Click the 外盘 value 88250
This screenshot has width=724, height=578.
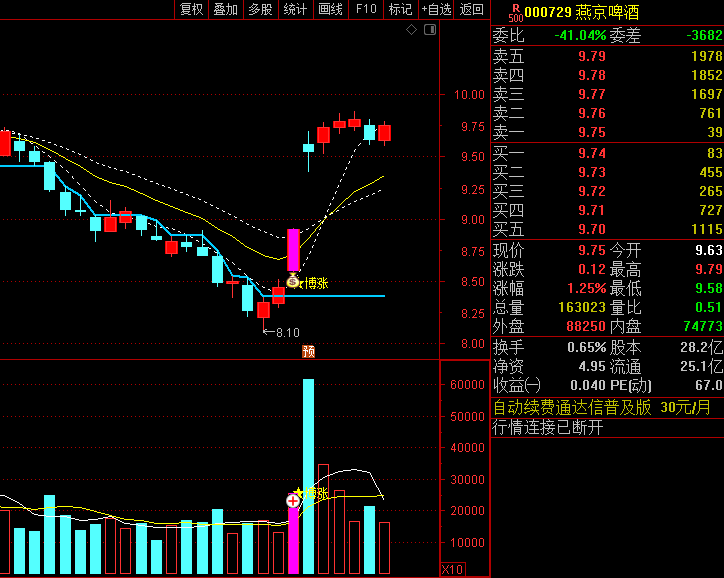coord(585,327)
